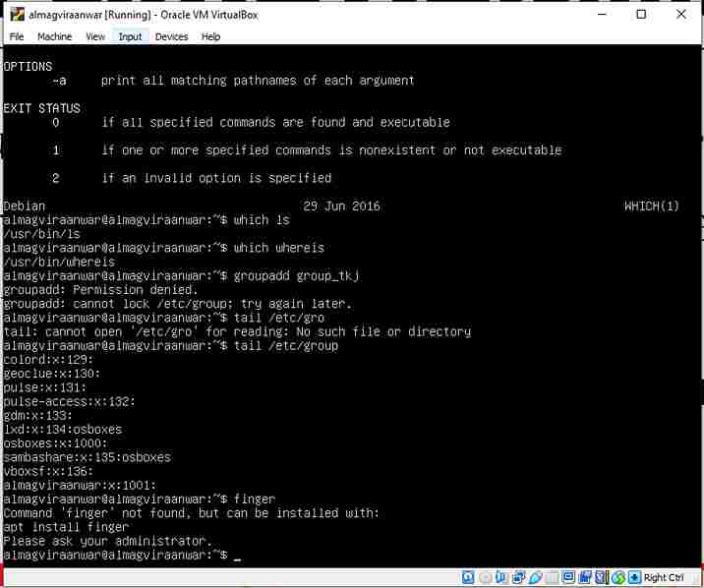Click the Right Ctrl host key label

point(664,577)
